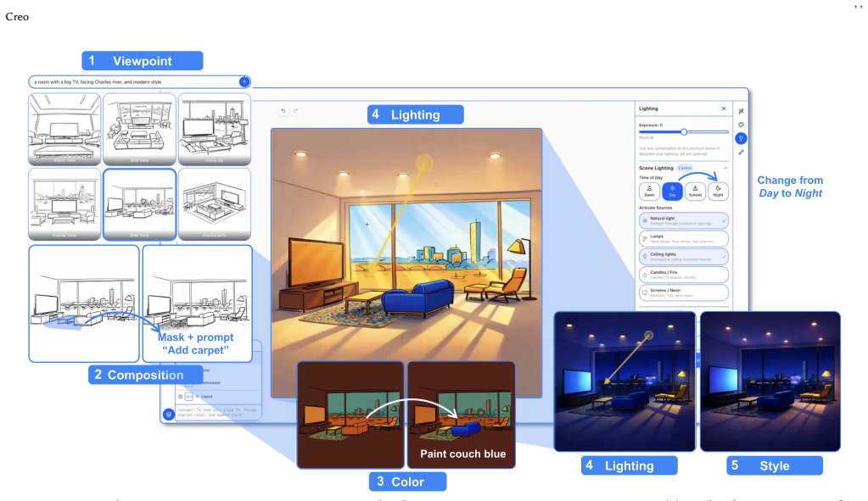The height and width of the screenshot is (501, 868).
Task: Close the Lighting panel
Action: click(x=724, y=109)
